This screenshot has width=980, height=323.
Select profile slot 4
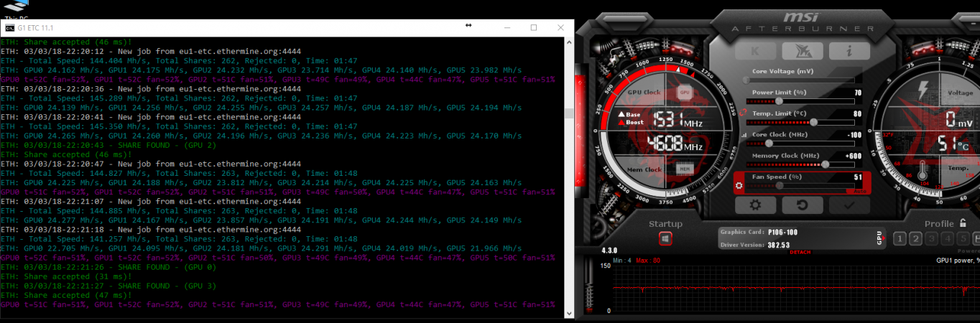coord(948,239)
